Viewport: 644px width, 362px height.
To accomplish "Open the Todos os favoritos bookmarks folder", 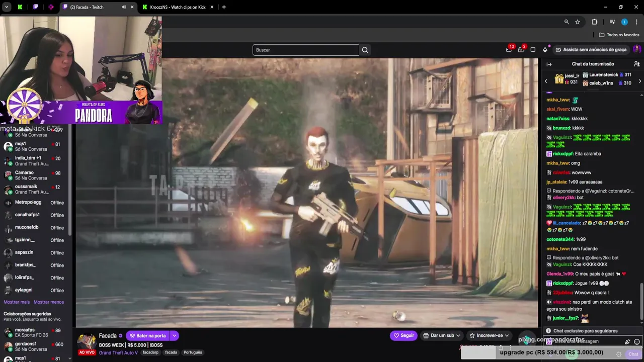I will click(619, 35).
